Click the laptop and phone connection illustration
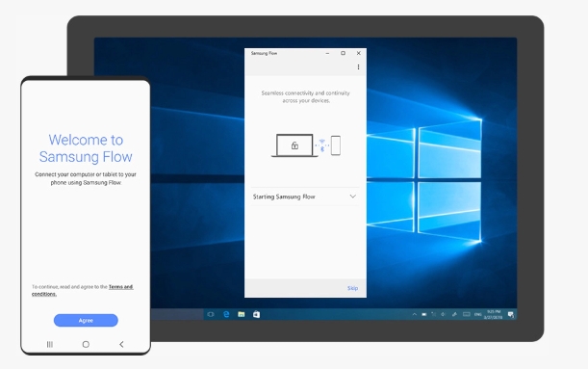 pos(306,145)
